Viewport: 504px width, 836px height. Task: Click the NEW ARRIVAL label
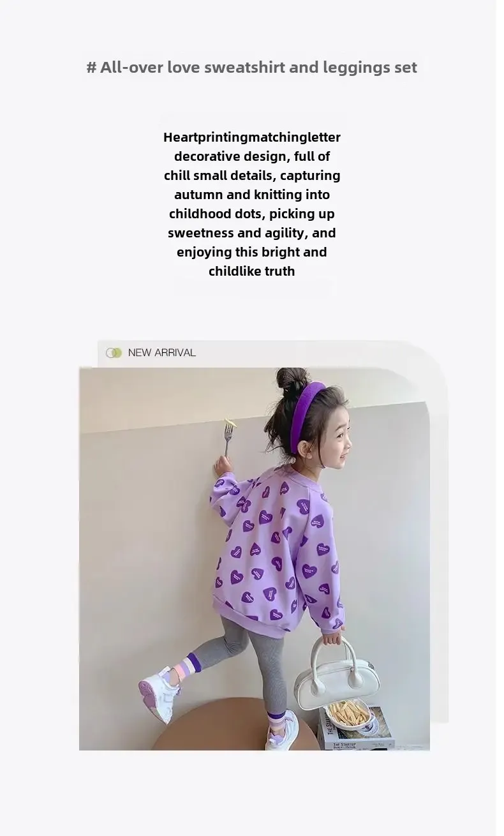coord(162,353)
